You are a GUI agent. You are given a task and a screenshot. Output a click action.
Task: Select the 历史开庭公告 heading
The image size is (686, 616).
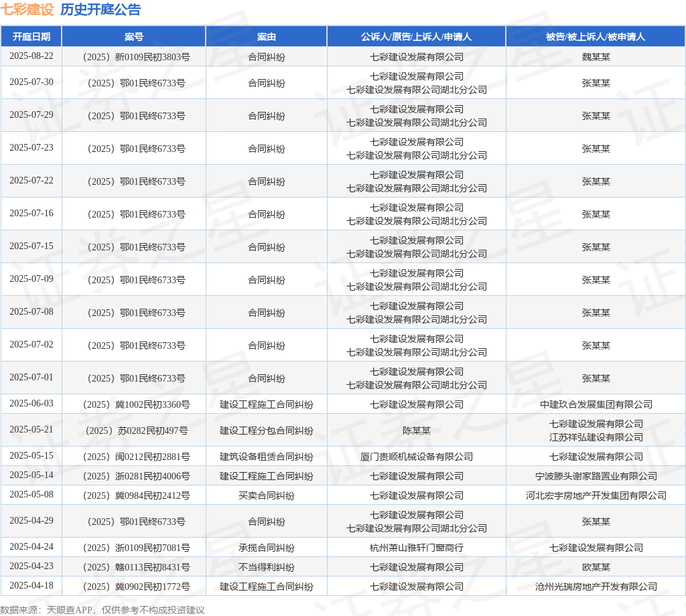pyautogui.click(x=100, y=9)
